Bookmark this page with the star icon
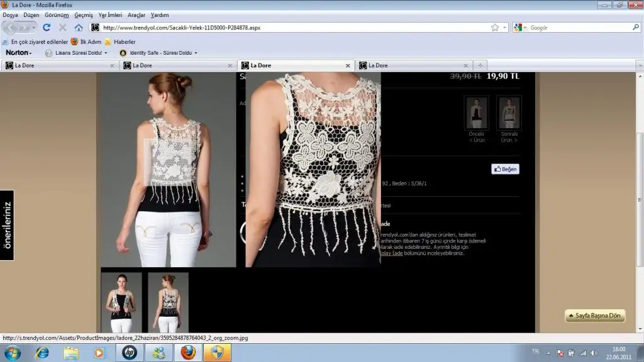 495,28
